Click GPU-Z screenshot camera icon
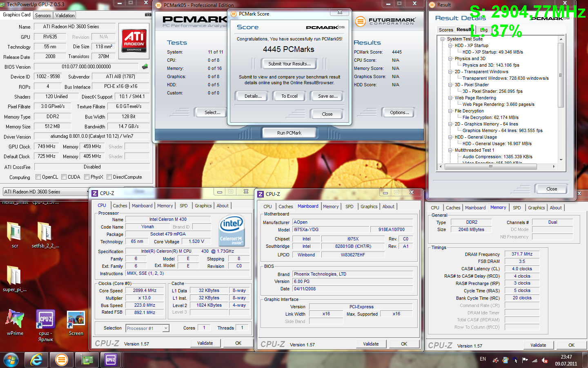 click(147, 15)
